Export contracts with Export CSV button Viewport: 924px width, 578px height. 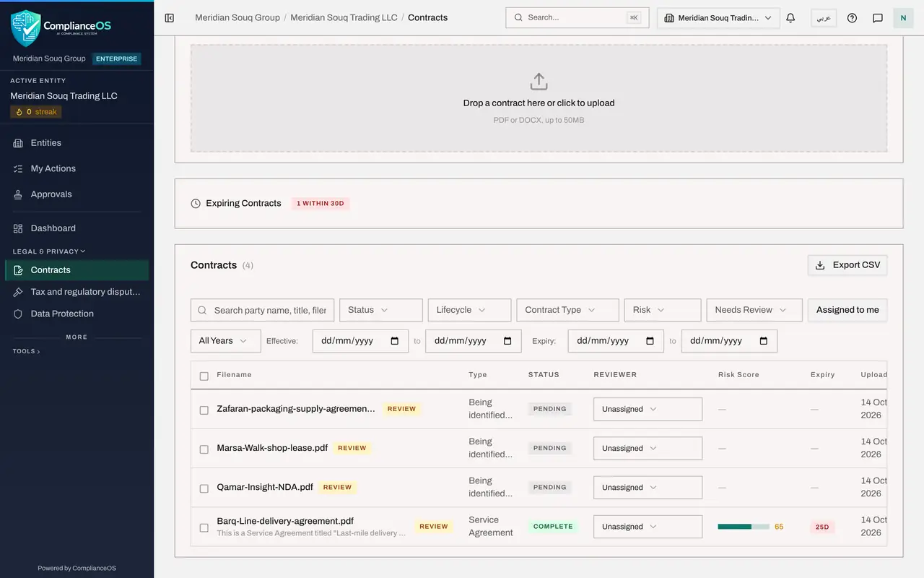click(847, 265)
